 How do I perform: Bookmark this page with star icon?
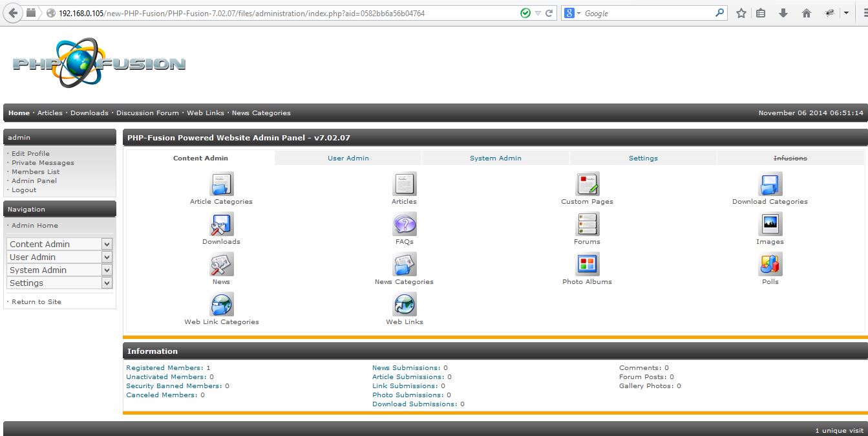(x=741, y=13)
